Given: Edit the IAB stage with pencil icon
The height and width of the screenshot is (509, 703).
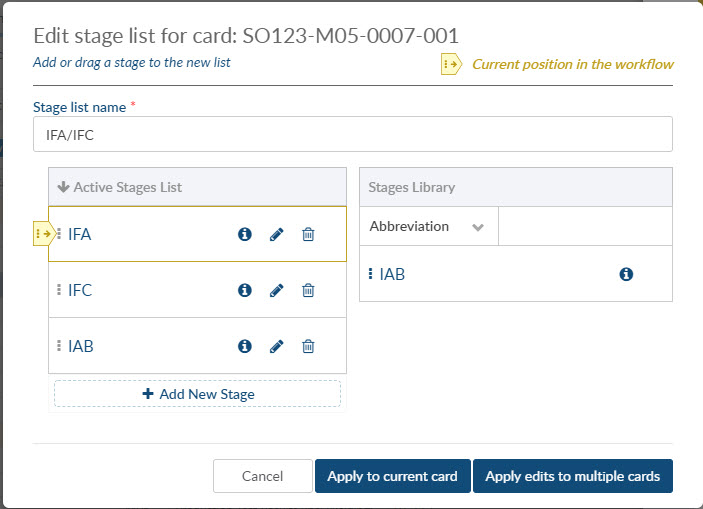Looking at the screenshot, I should 276,346.
